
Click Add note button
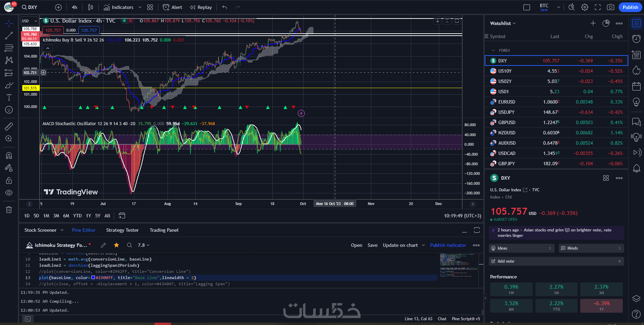(556, 261)
